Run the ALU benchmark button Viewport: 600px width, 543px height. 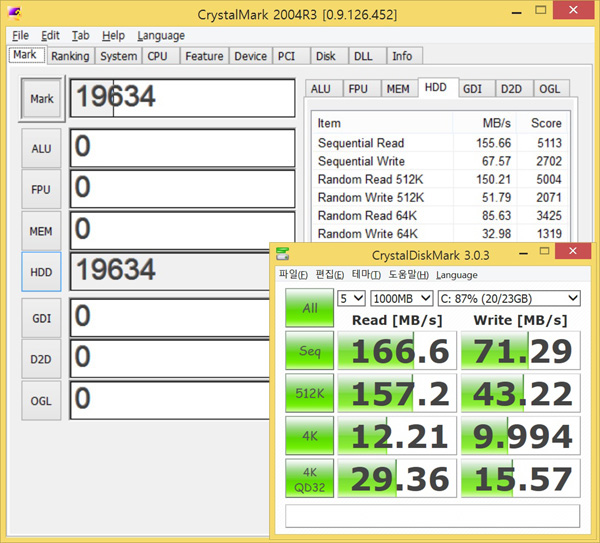pyautogui.click(x=41, y=148)
